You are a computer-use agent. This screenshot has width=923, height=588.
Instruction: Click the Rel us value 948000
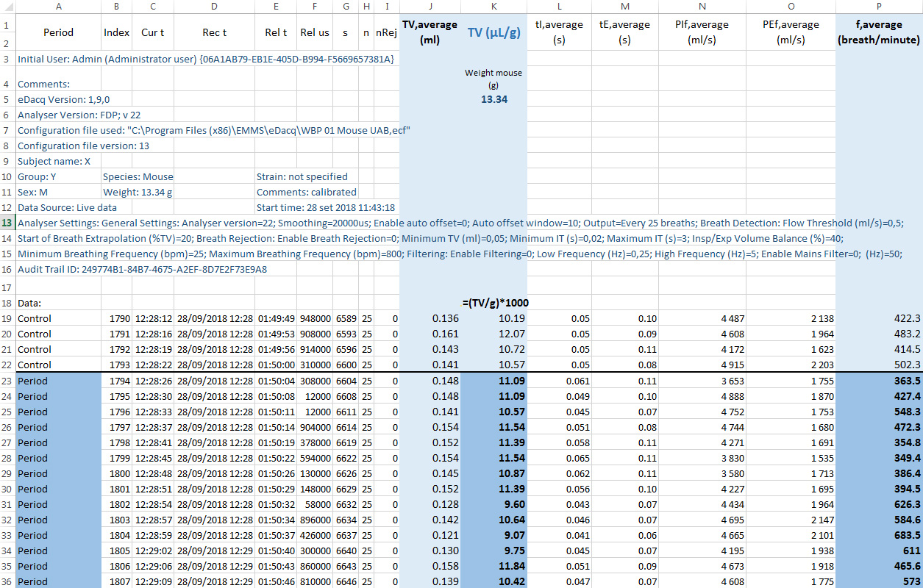coord(315,318)
